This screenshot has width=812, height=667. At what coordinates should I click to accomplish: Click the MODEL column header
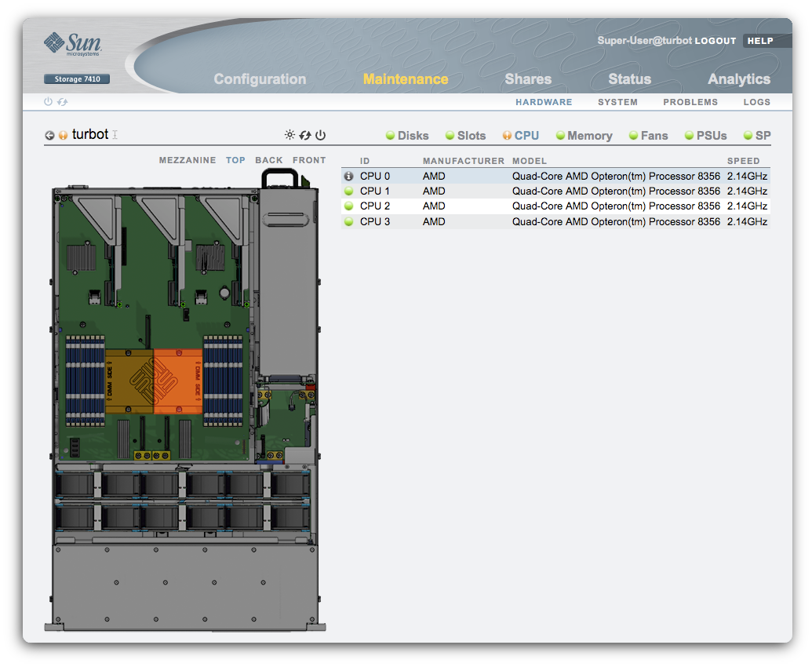click(x=530, y=161)
